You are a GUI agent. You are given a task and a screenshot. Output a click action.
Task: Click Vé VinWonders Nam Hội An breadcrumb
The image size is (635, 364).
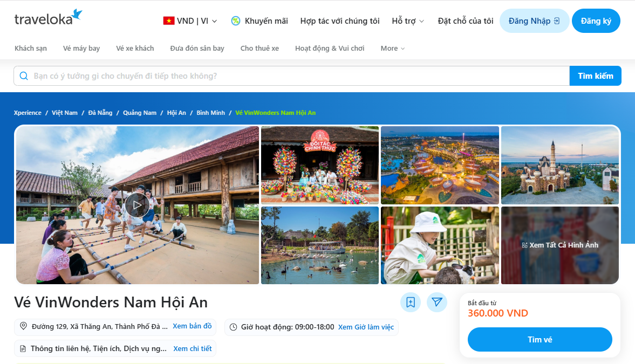point(275,113)
